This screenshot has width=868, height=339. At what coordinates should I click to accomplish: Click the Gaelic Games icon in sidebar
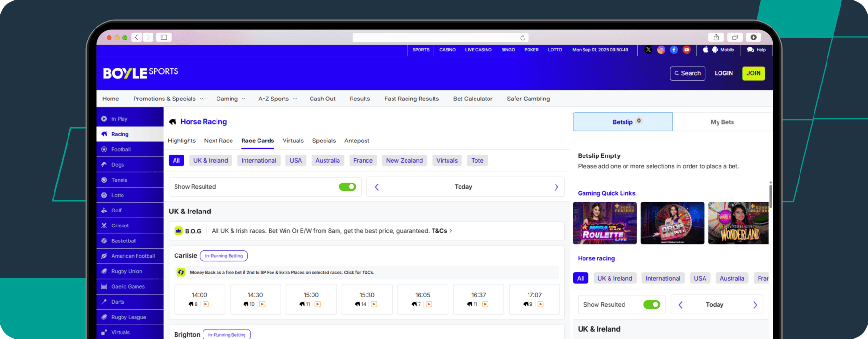[x=104, y=287]
